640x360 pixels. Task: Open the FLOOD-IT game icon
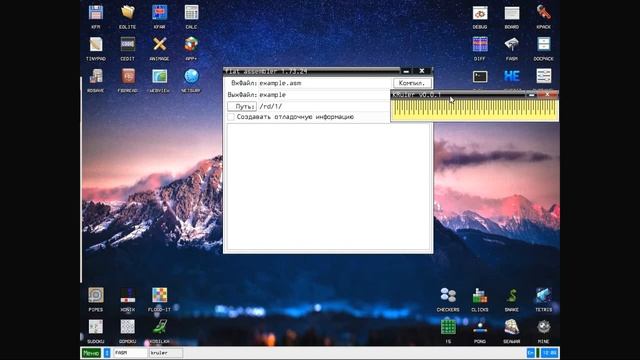[159, 296]
